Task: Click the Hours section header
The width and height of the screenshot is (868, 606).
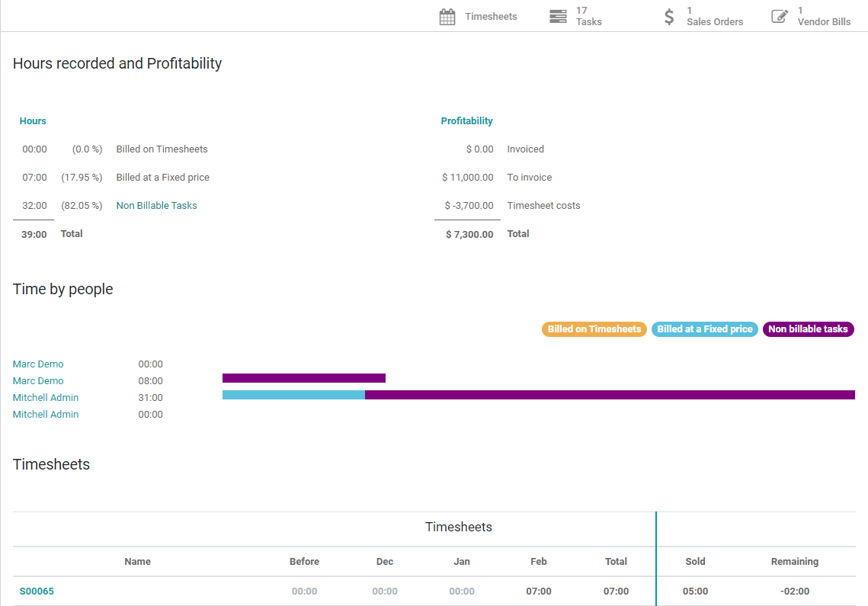Action: [x=33, y=120]
